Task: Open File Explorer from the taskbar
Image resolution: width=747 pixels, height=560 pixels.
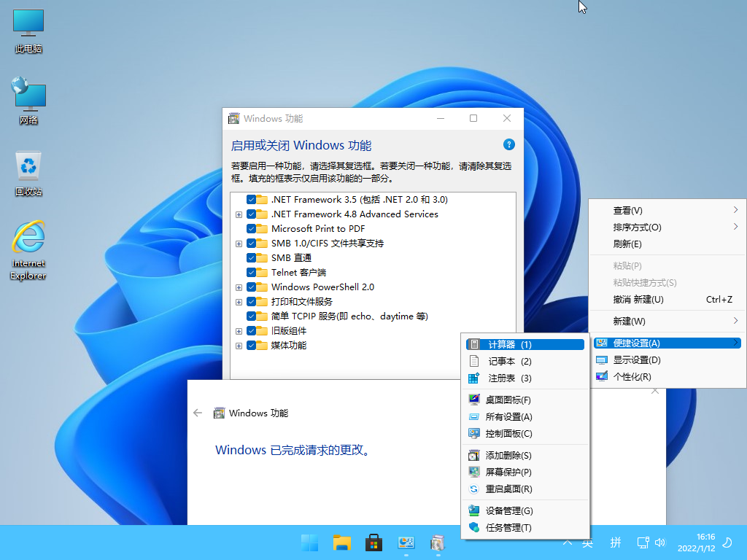Action: [x=342, y=542]
